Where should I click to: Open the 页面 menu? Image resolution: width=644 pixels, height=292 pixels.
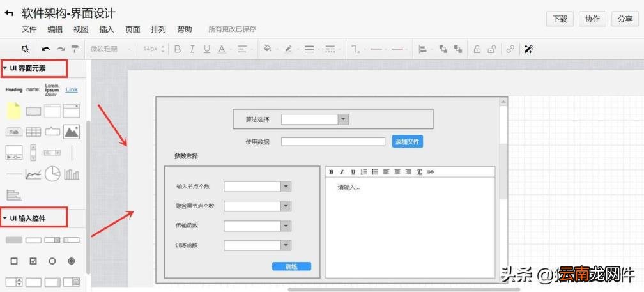[x=133, y=29]
